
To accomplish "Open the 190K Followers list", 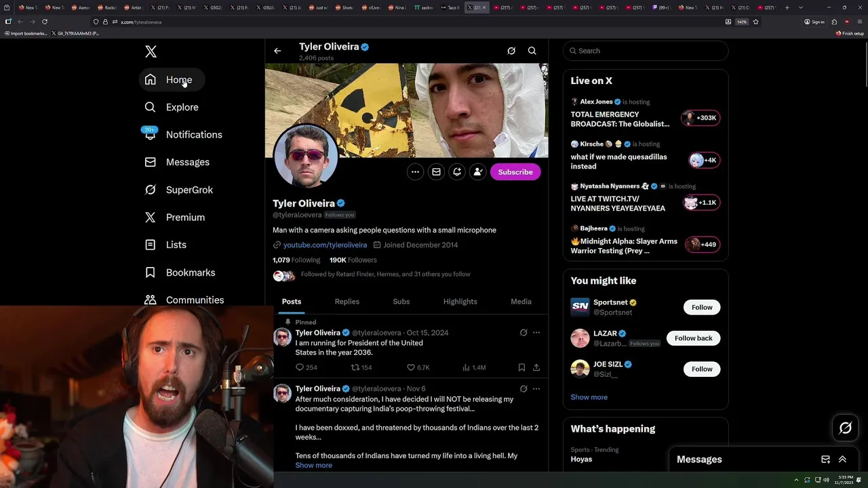I will [x=353, y=260].
